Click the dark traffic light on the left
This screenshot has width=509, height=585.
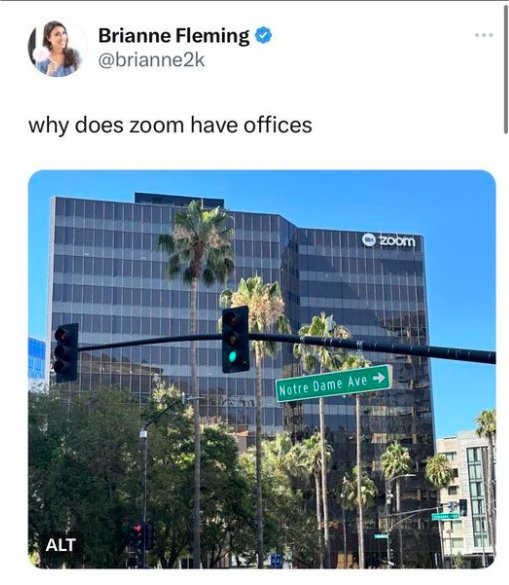click(66, 353)
